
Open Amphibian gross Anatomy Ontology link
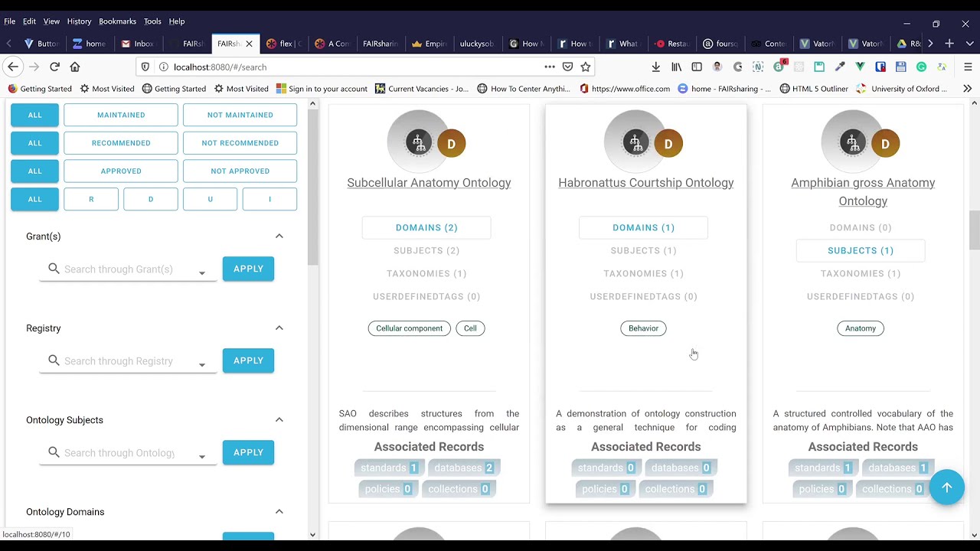(x=863, y=192)
